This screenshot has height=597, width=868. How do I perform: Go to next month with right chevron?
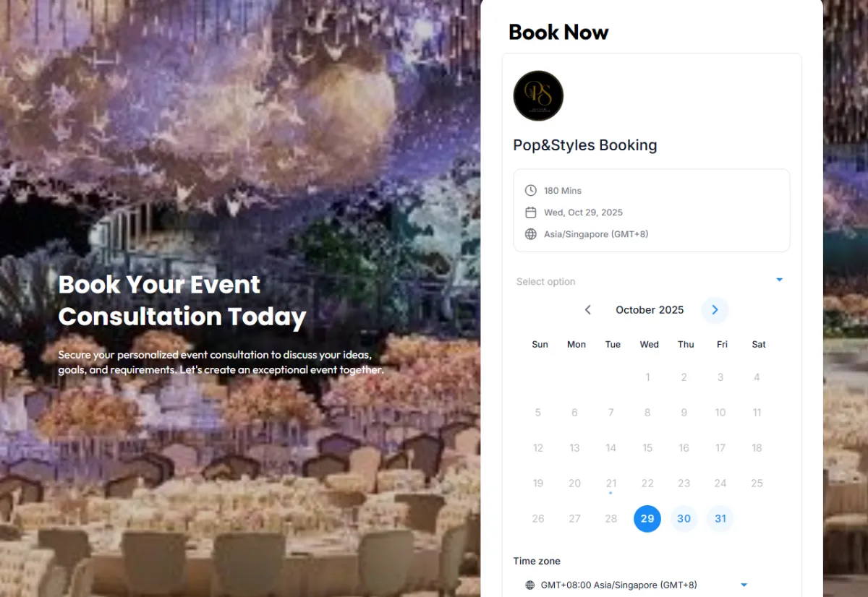click(715, 310)
